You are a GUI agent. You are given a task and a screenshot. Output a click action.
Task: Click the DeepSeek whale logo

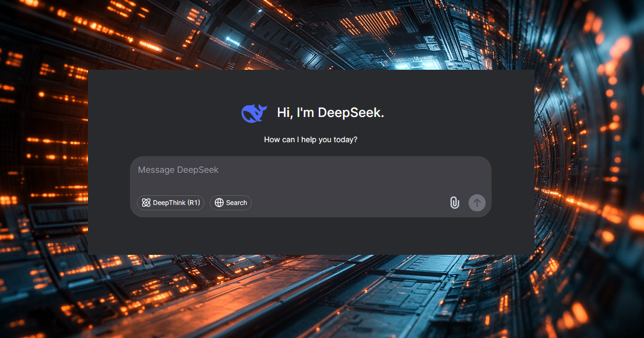(x=254, y=113)
